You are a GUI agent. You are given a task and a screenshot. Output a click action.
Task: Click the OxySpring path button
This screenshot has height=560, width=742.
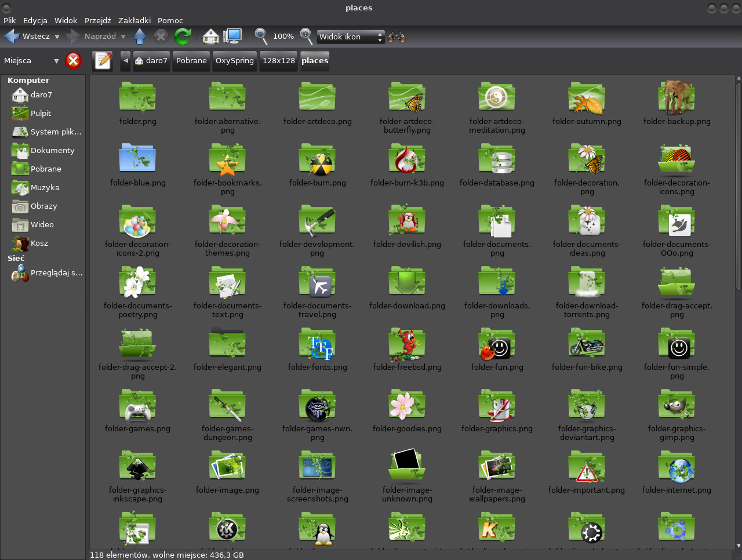tap(235, 61)
